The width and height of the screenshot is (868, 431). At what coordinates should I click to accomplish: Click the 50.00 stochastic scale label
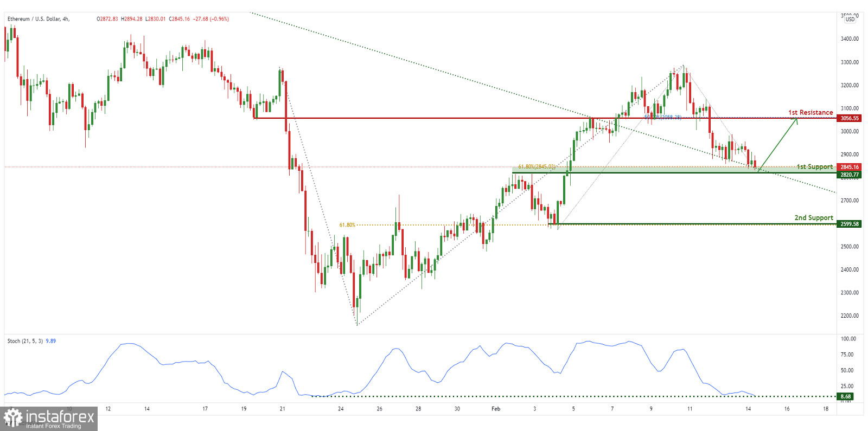(x=847, y=371)
